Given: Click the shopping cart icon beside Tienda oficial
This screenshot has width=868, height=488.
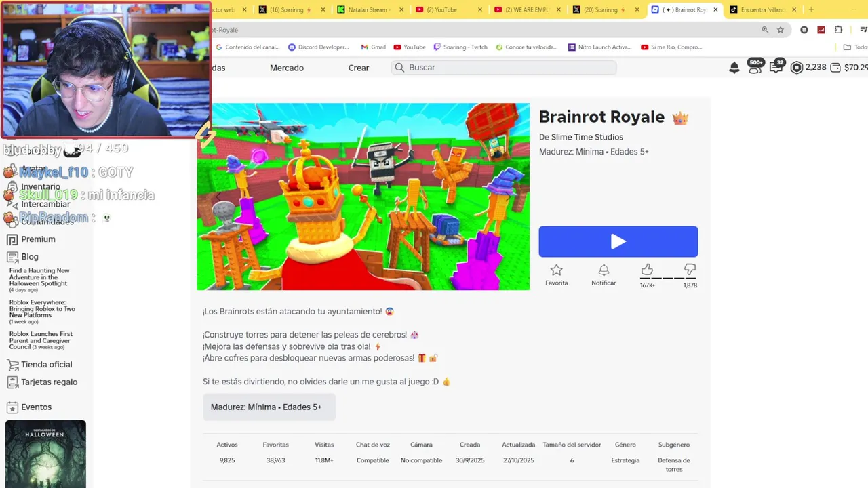Looking at the screenshot, I should 12,365.
